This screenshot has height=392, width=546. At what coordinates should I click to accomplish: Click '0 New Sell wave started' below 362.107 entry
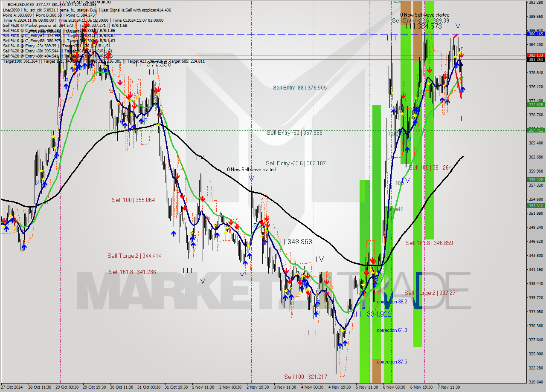point(251,170)
